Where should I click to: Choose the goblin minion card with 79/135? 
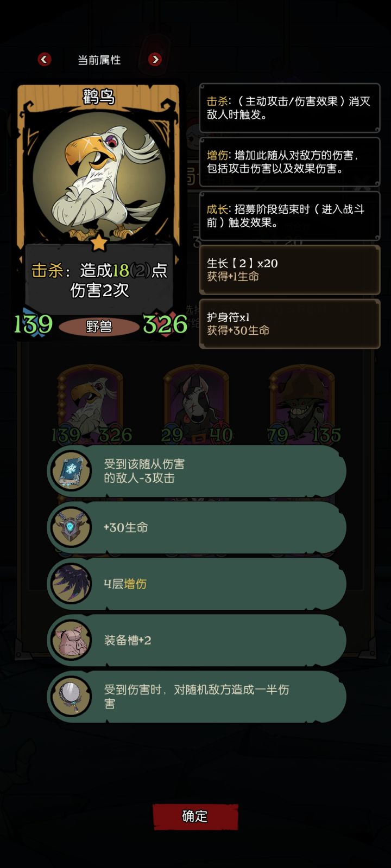pyautogui.click(x=303, y=404)
